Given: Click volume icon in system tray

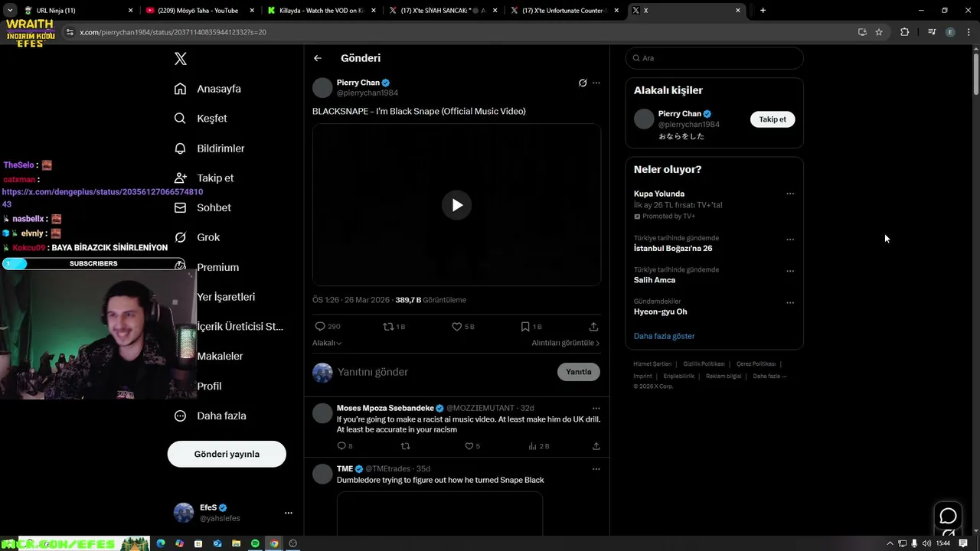Looking at the screenshot, I should [x=927, y=543].
